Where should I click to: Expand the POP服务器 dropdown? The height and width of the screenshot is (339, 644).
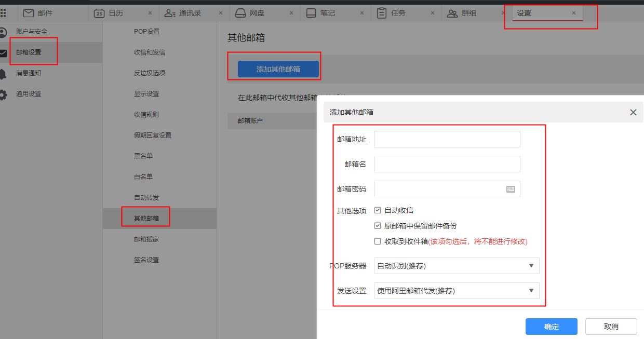pos(457,266)
